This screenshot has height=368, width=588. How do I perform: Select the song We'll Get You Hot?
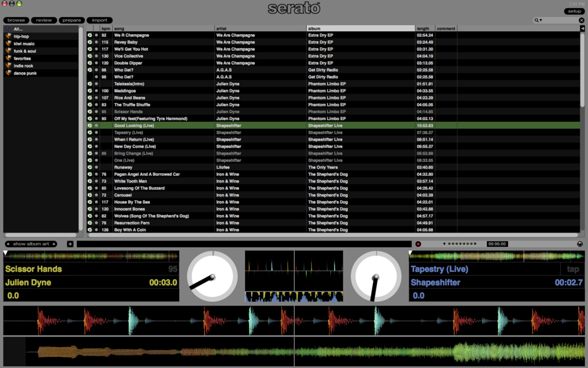pos(131,49)
